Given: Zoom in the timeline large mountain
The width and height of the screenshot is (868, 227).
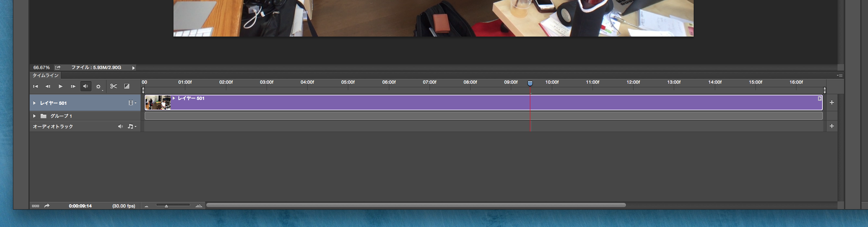Looking at the screenshot, I should point(199,205).
